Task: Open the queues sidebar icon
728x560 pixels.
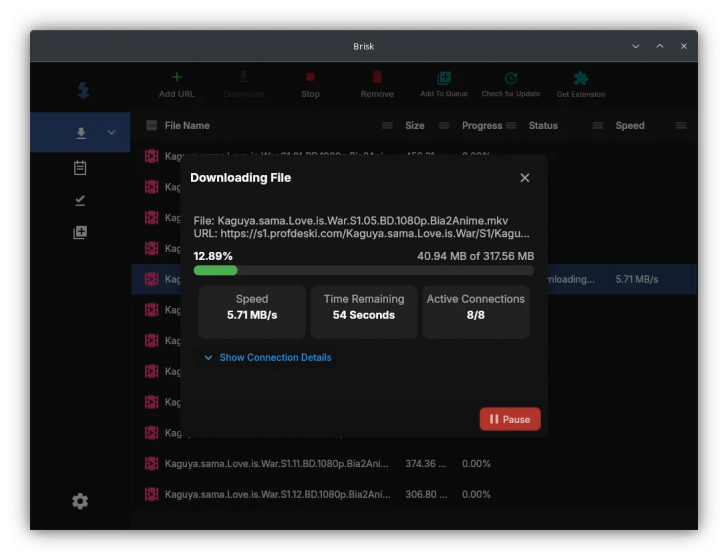Action: 80,232
